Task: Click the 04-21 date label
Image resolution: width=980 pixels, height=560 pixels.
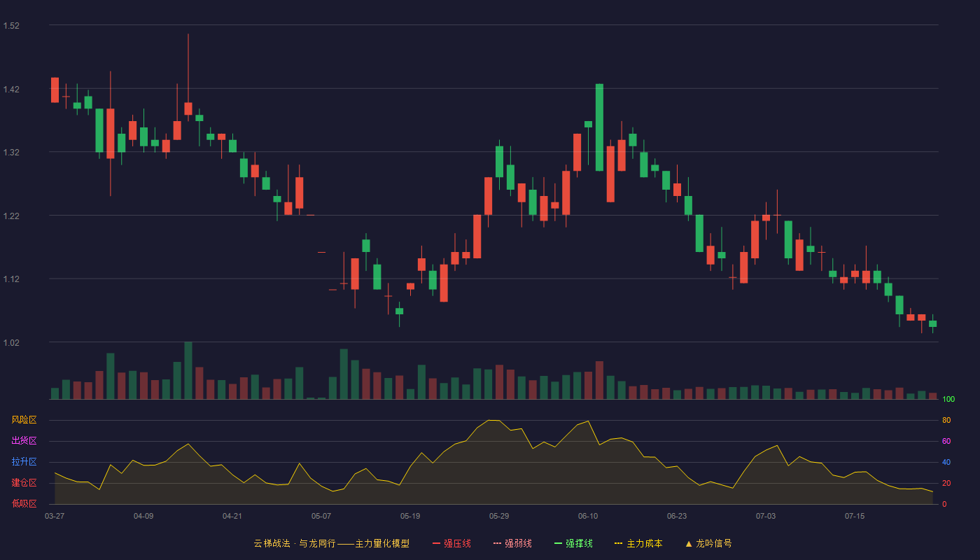Action: tap(232, 516)
